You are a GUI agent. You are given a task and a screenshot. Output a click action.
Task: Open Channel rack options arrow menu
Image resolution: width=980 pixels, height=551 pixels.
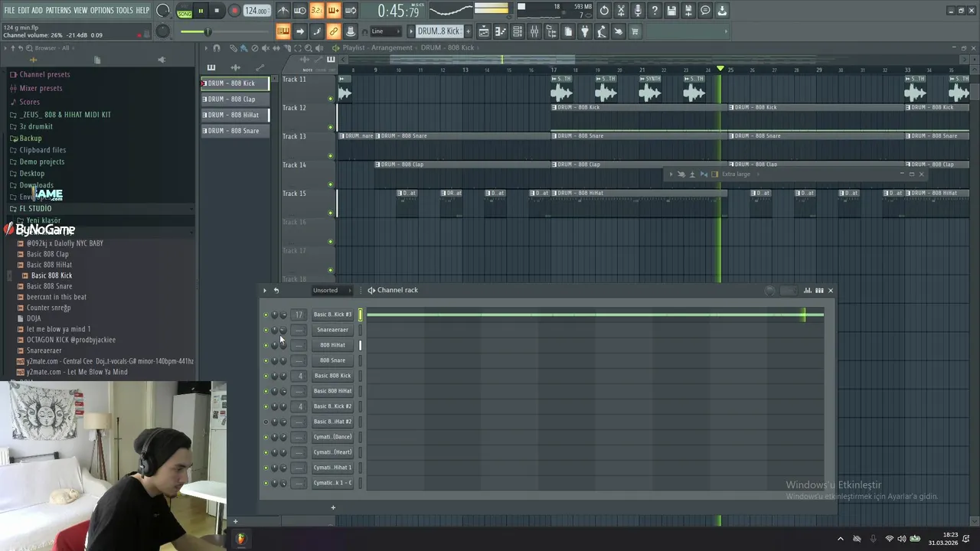pos(265,290)
